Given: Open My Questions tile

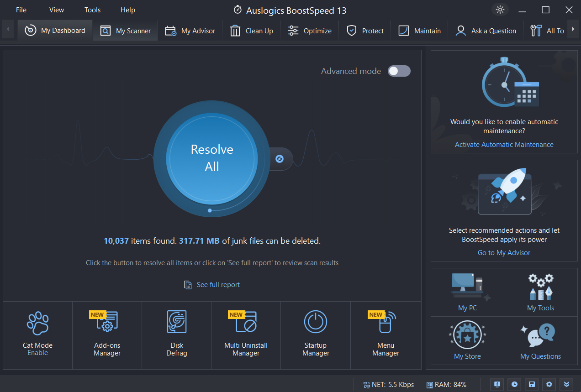Looking at the screenshot, I should 541,340.
